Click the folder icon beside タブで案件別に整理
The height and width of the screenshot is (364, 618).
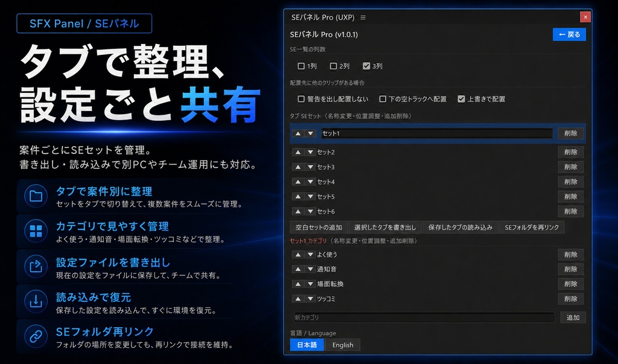pyautogui.click(x=36, y=196)
